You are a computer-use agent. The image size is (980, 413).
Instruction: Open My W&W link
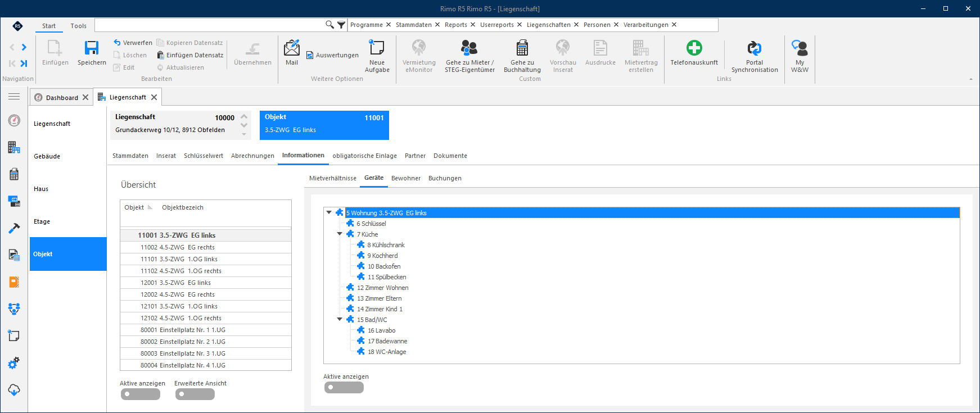pos(800,56)
